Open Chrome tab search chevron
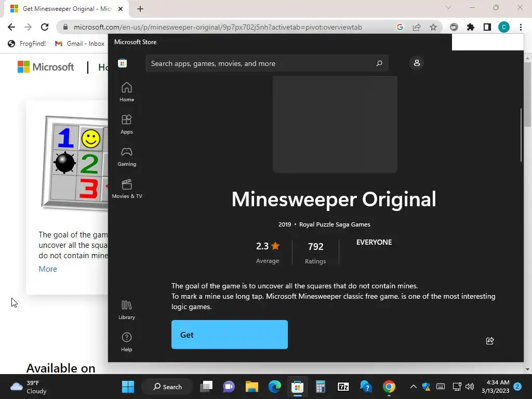 pos(448,7)
